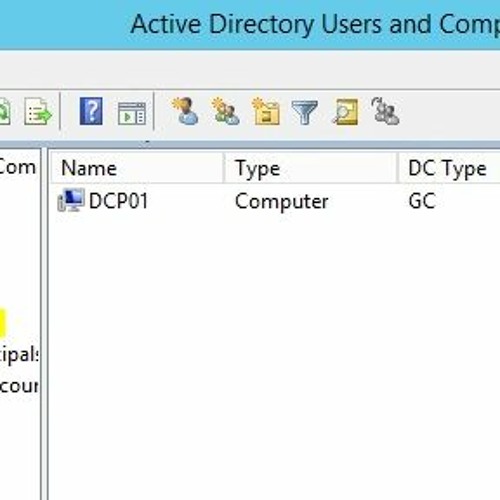The height and width of the screenshot is (500, 500).
Task: Click the partial Refresh icon at left edge
Action: 5,112
